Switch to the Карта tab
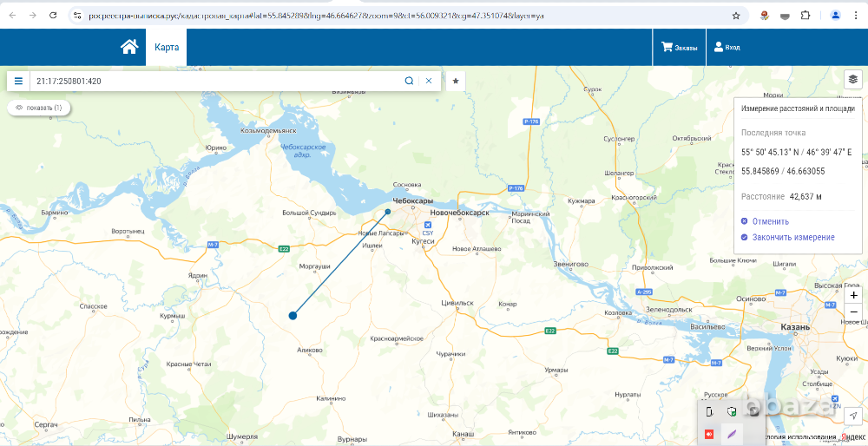The height and width of the screenshot is (446, 868). (166, 48)
